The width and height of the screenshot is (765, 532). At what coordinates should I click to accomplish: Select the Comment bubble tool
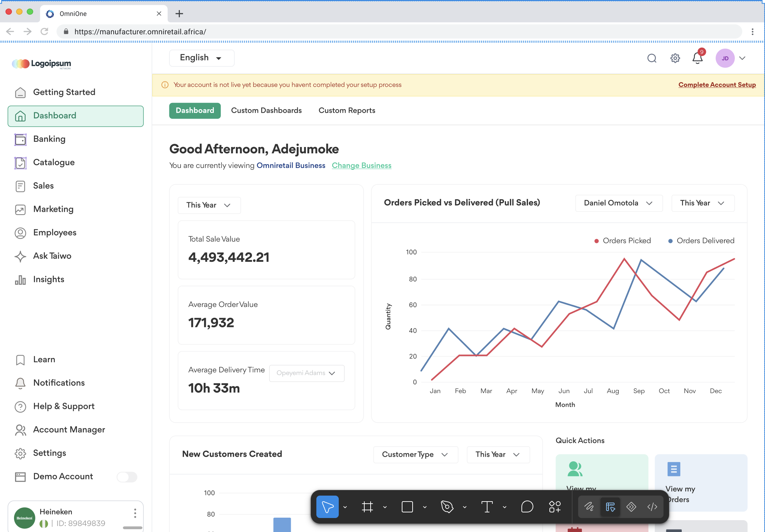point(527,507)
